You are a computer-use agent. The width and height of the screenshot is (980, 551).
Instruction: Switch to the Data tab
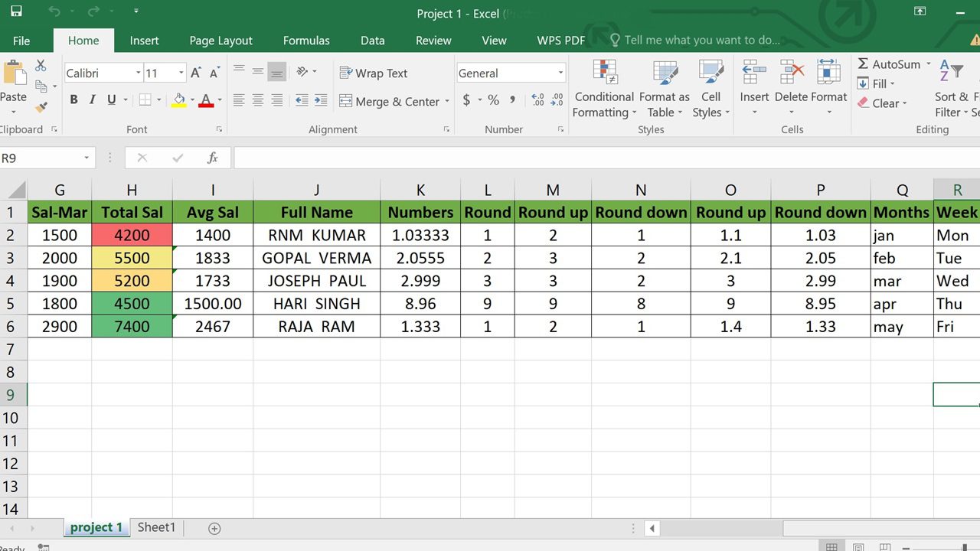tap(373, 41)
